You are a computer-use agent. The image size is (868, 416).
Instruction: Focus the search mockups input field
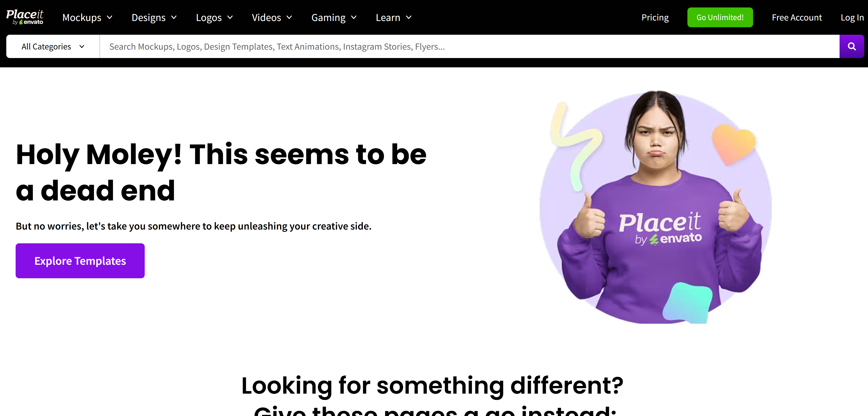pos(468,47)
